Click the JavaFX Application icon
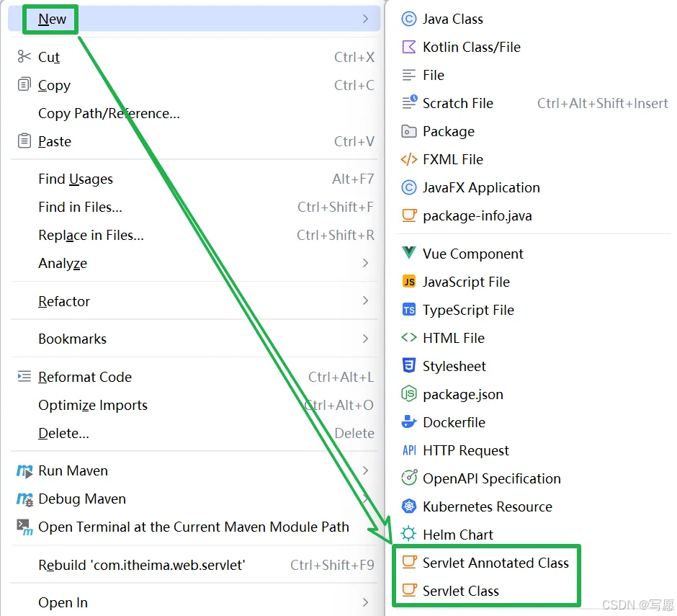The image size is (677, 616). click(408, 187)
